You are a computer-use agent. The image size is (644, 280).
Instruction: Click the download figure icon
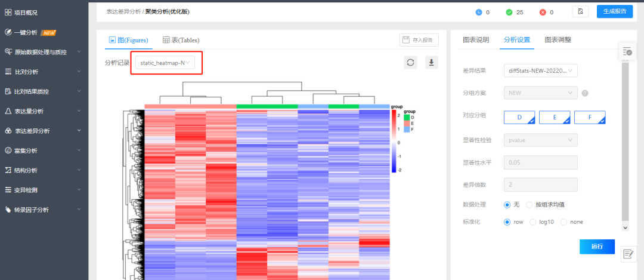coord(432,63)
